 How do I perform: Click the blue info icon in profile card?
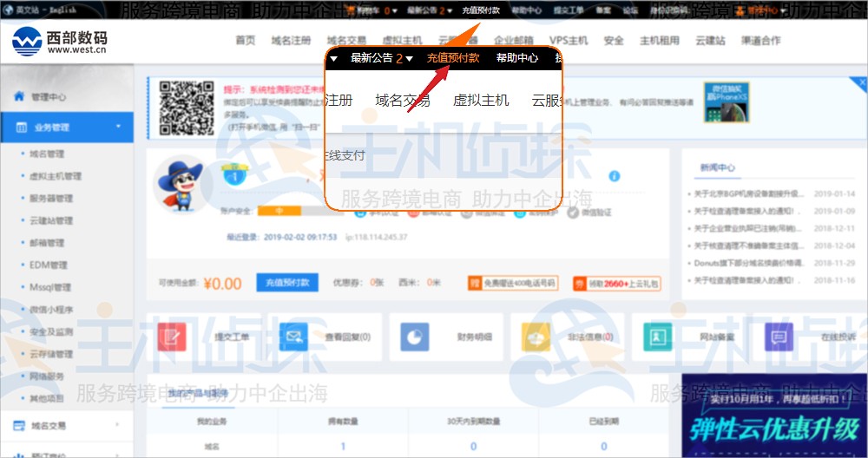614,176
